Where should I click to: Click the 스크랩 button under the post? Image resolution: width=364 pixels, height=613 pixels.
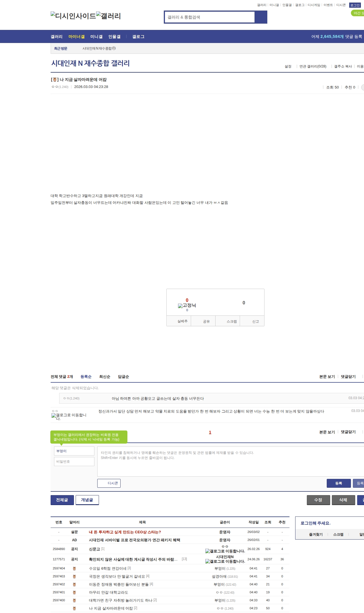[x=228, y=321]
